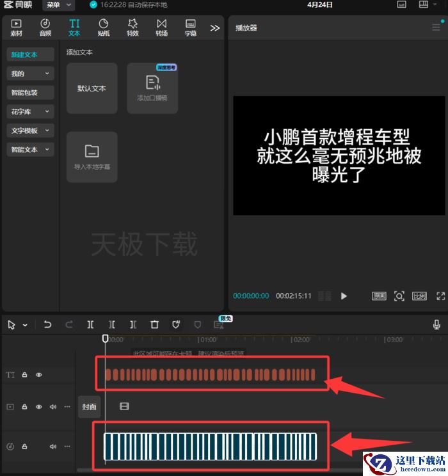Screen dimensions: 448x476
Task: Hide the text track with eye icon
Action: click(39, 375)
